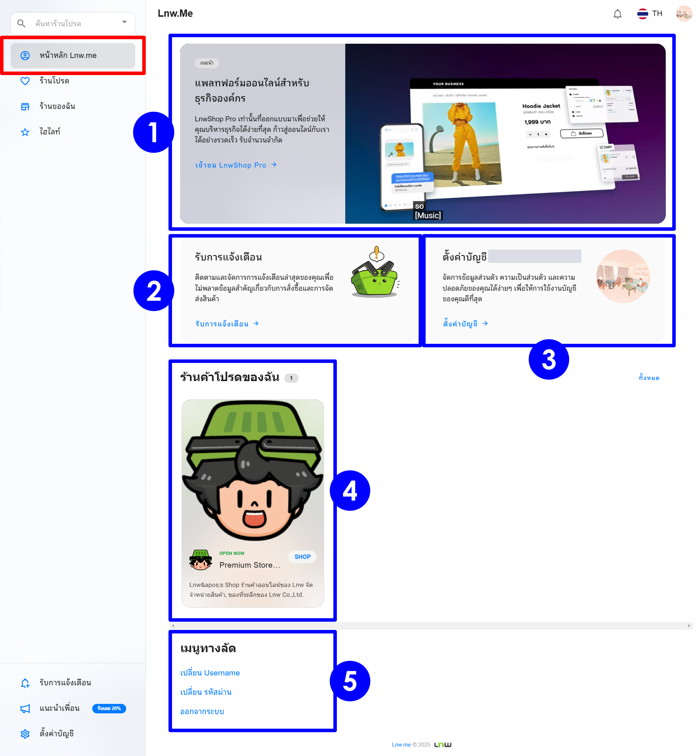Viewport: 700px width, 756px height.
Task: Go to ร้านของฉัน store menu item
Action: click(x=57, y=106)
